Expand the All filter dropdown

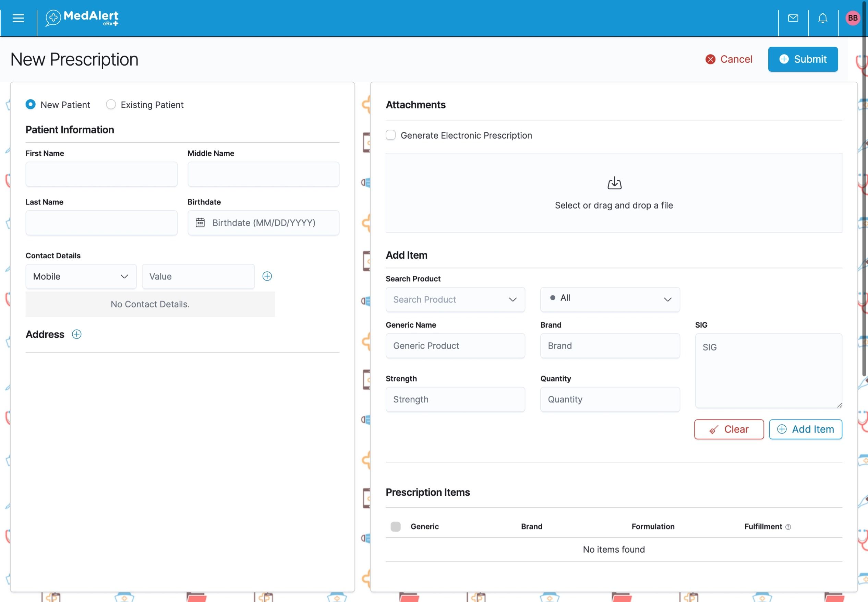(x=610, y=299)
